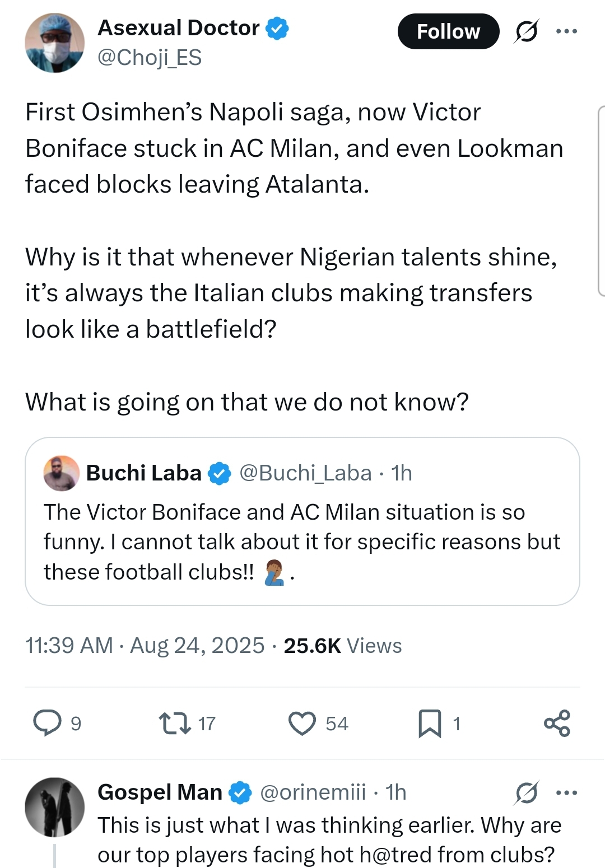Click the reply comment icon
This screenshot has height=868, width=605.
(48, 722)
